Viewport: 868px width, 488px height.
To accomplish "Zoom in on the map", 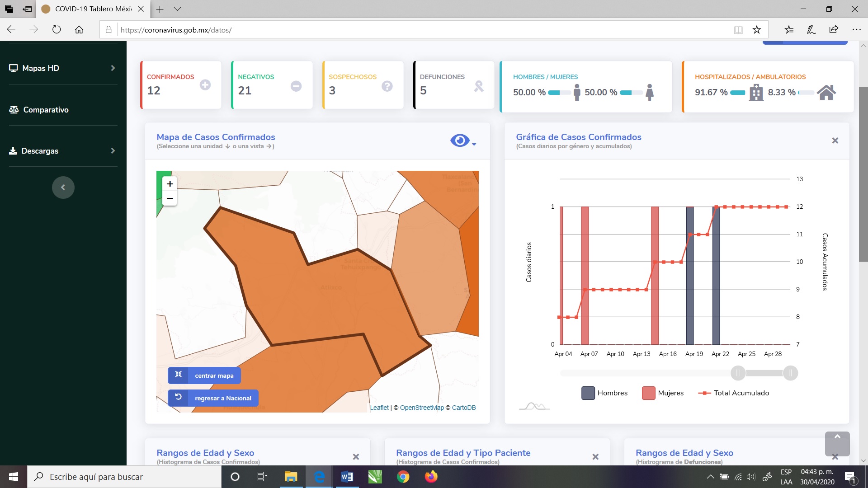I will click(x=170, y=184).
